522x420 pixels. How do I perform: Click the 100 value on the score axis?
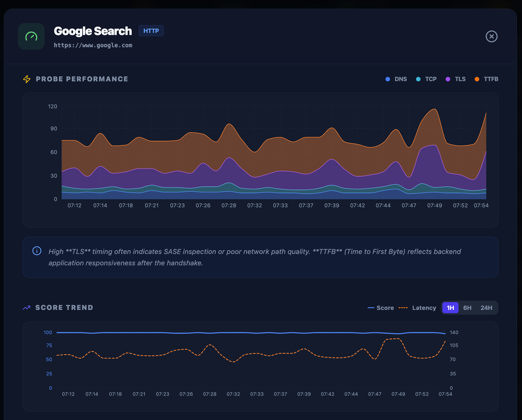(48, 333)
